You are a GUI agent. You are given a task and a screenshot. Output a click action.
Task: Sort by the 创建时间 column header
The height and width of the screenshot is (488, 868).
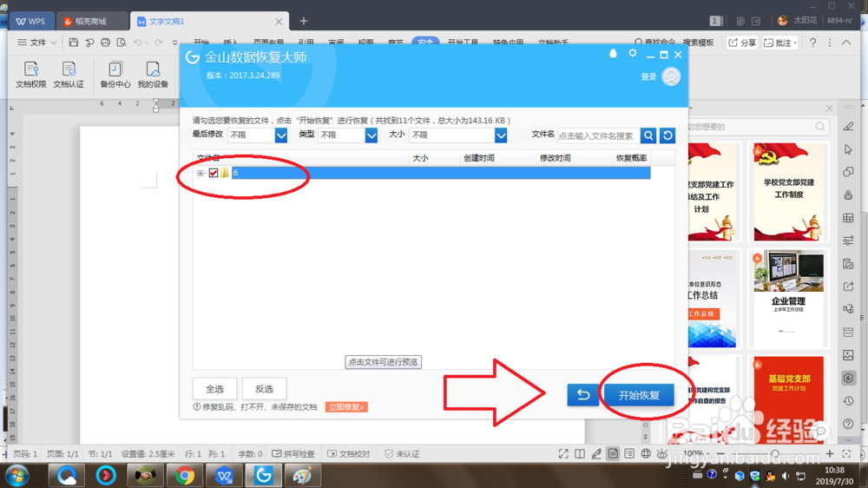[479, 158]
